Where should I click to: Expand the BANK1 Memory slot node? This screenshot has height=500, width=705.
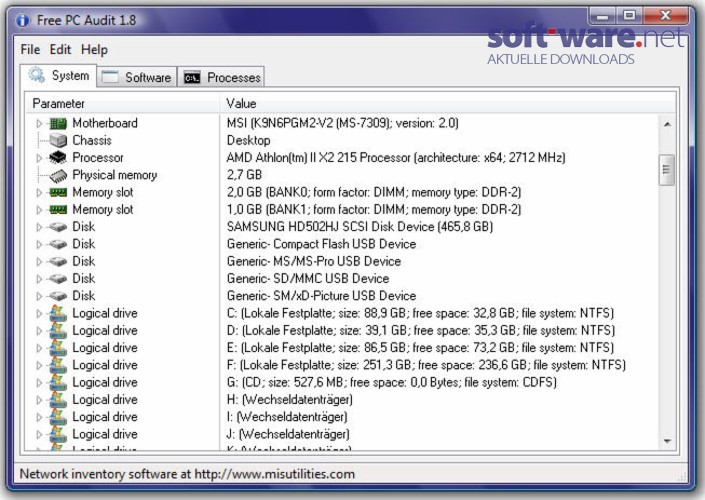[x=39, y=210]
